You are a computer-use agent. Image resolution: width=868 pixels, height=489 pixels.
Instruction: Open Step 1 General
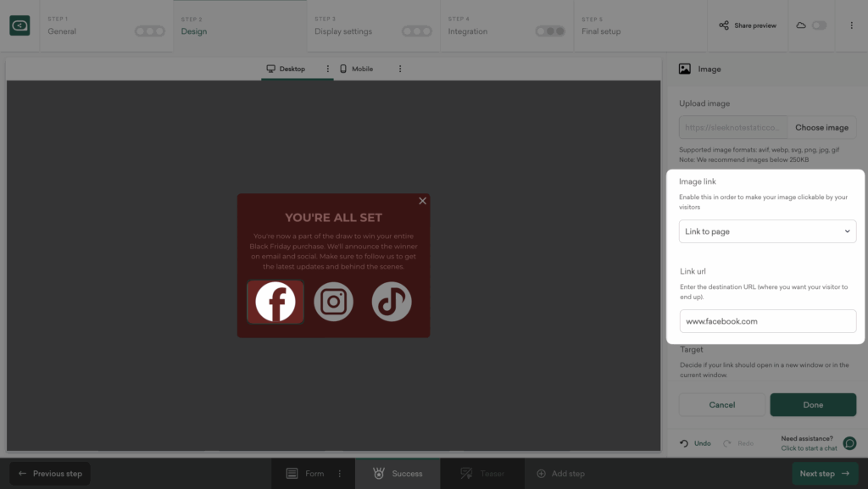(x=106, y=26)
